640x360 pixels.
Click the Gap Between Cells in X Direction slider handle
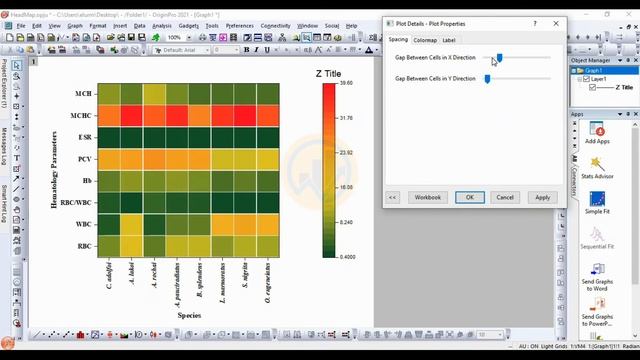(x=499, y=58)
